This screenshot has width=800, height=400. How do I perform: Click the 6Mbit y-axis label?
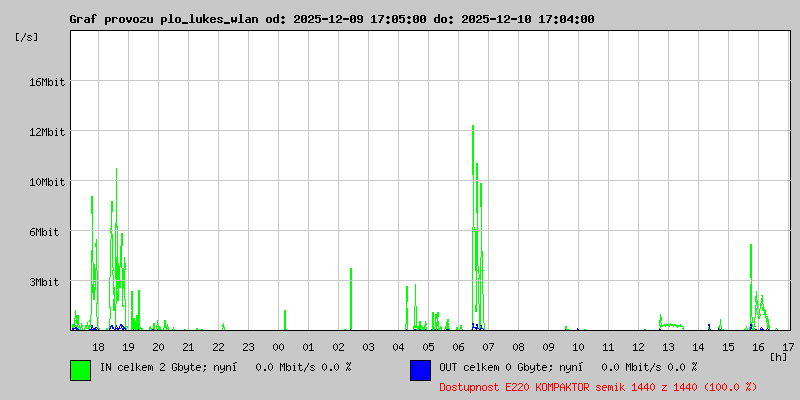pos(44,232)
